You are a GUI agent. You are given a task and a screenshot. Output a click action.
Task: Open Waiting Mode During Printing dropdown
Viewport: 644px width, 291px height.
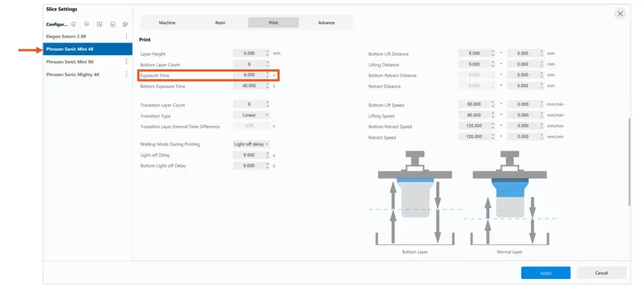[252, 144]
